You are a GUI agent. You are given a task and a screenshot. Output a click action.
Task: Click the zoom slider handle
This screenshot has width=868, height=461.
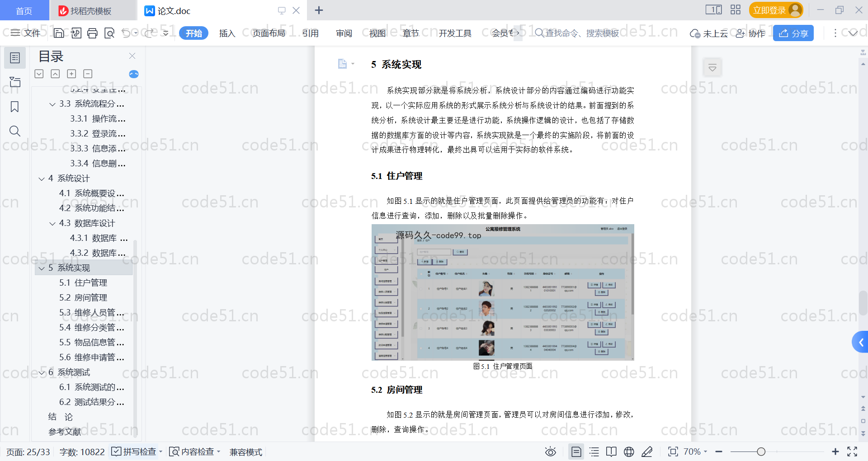click(x=761, y=452)
